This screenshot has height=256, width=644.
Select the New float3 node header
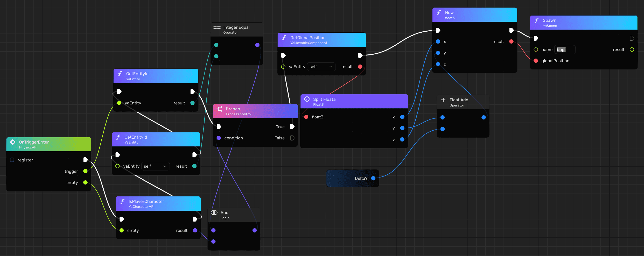pyautogui.click(x=474, y=15)
